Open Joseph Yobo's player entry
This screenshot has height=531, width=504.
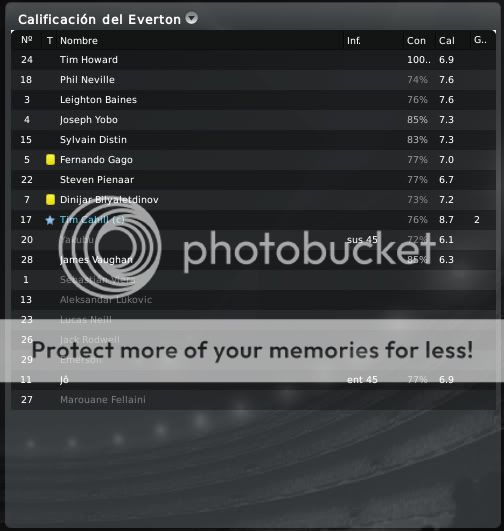pyautogui.click(x=89, y=120)
